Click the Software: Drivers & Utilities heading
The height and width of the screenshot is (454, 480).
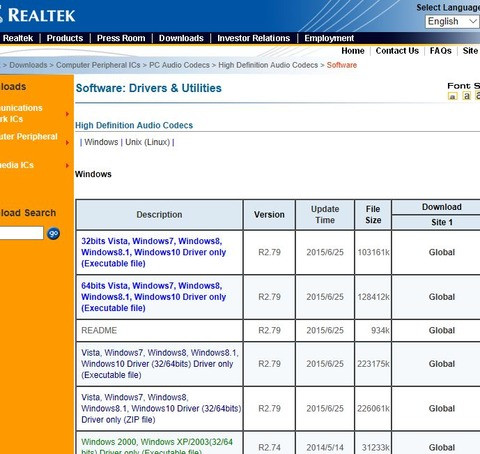[149, 88]
